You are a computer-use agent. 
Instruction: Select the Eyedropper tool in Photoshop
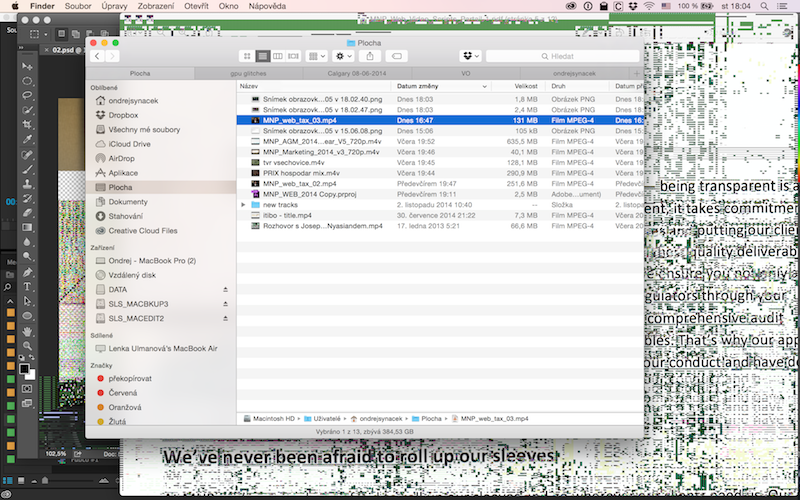(27, 140)
